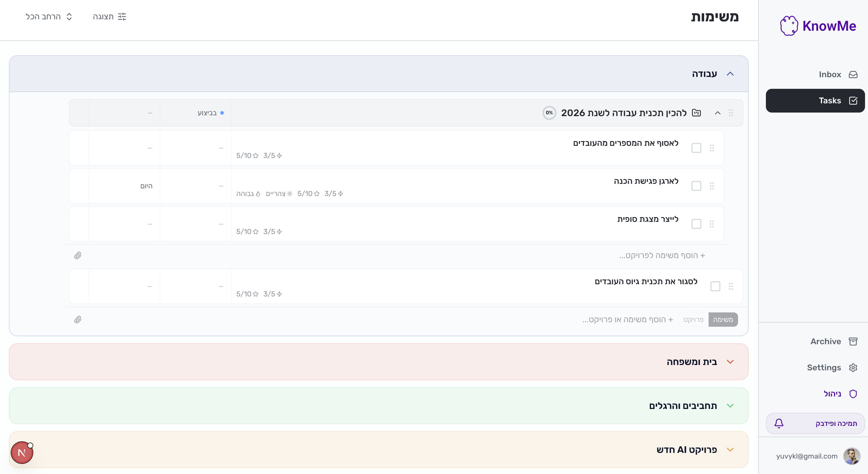Expand the בית ומשפחה section
868x474 pixels.
pos(730,362)
